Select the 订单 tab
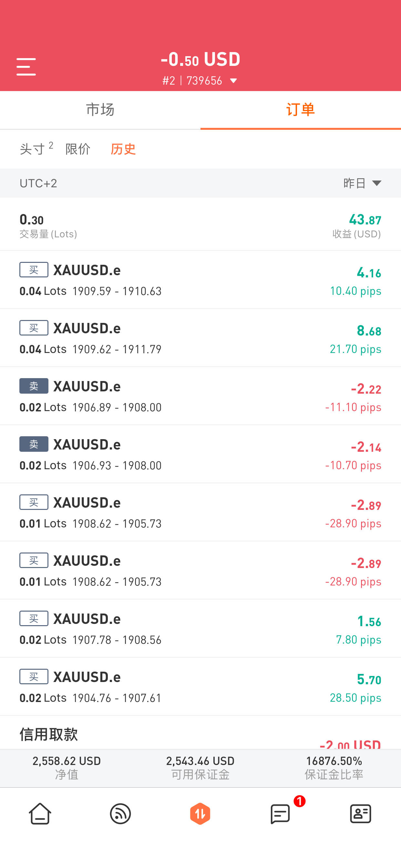The height and width of the screenshot is (868, 401). (300, 110)
